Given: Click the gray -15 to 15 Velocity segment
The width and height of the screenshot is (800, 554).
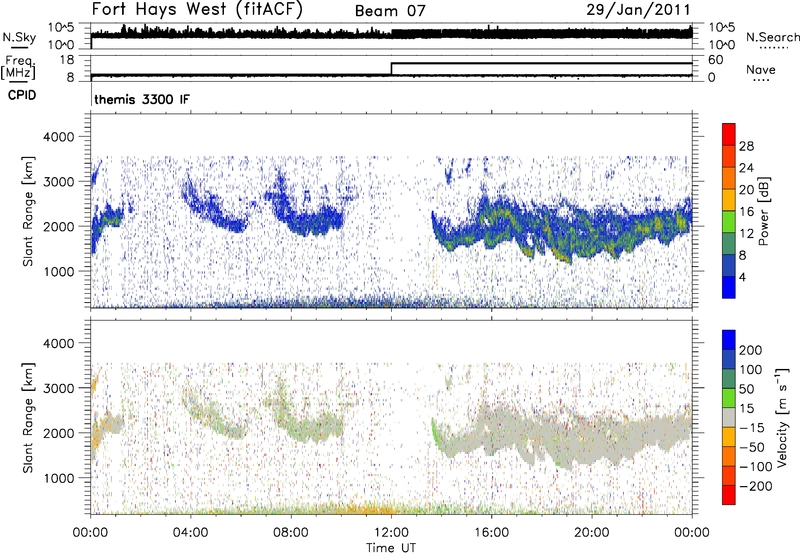Looking at the screenshot, I should click(x=729, y=417).
